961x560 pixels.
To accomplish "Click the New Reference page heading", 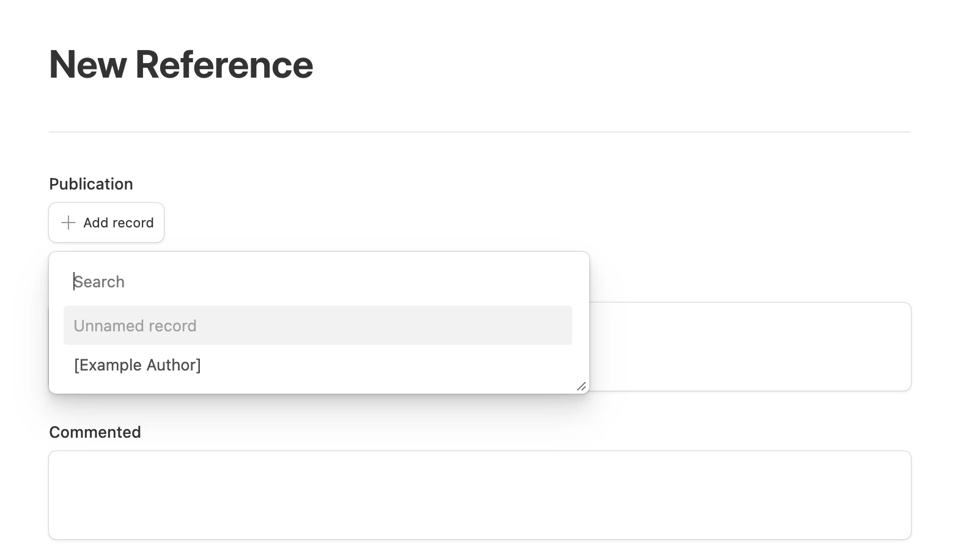I will coord(181,65).
